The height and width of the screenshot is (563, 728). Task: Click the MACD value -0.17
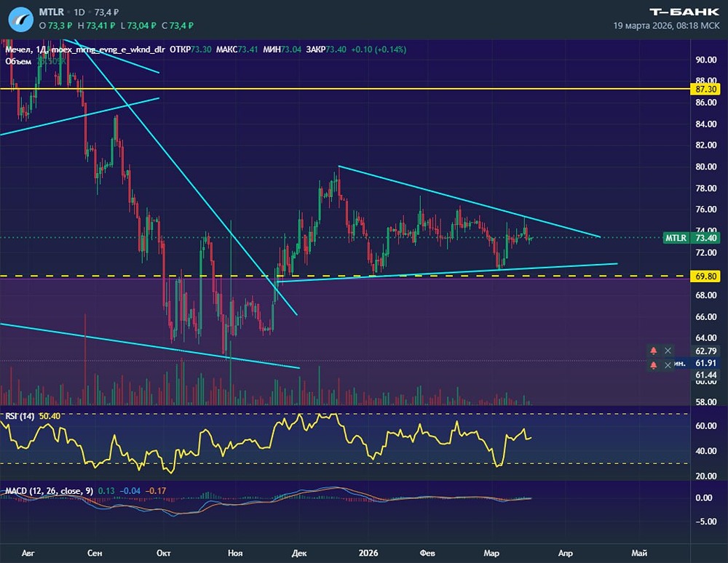tap(156, 491)
